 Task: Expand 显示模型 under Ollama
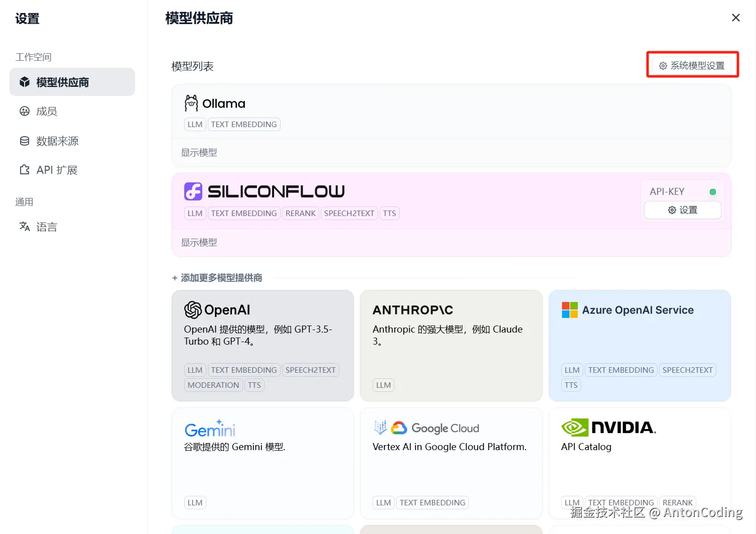click(199, 152)
